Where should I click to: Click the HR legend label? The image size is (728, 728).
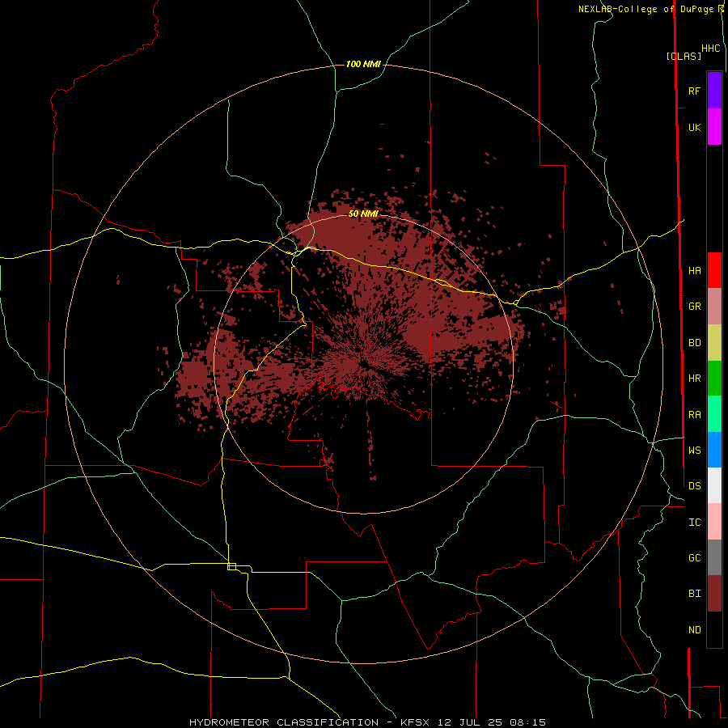(694, 379)
